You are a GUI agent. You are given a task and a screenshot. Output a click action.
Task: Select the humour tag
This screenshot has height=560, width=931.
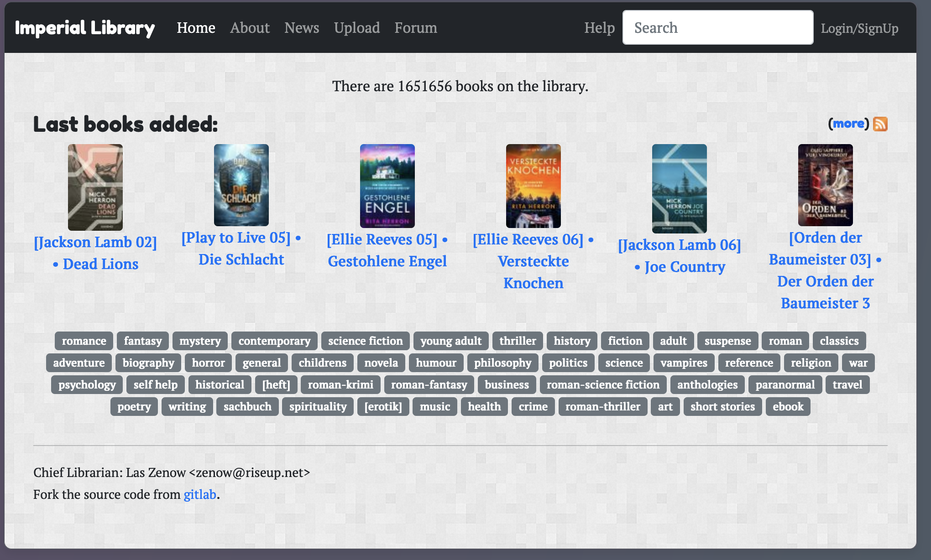(436, 363)
